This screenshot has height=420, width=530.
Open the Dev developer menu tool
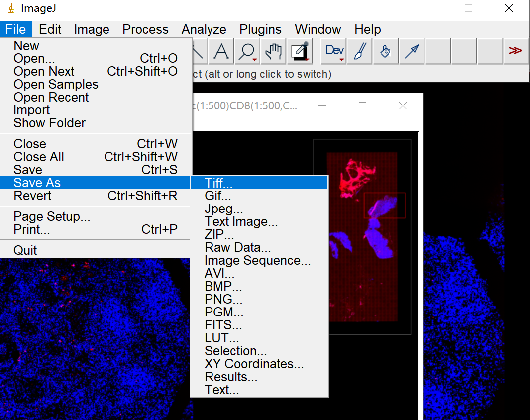tap(334, 51)
